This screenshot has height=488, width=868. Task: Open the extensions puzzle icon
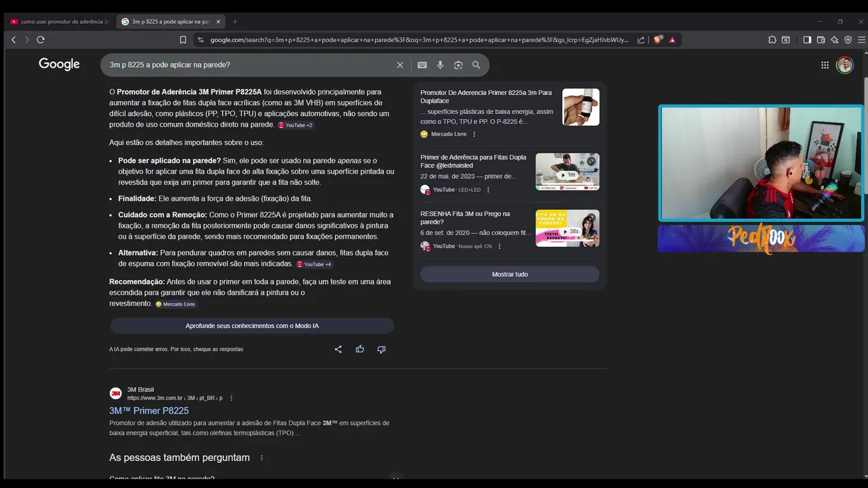click(x=772, y=40)
